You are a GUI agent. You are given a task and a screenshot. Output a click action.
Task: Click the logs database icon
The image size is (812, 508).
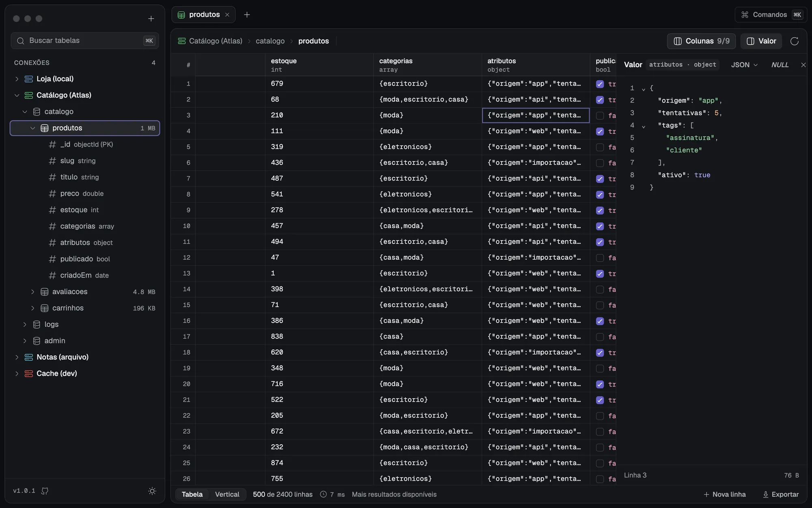pos(37,324)
